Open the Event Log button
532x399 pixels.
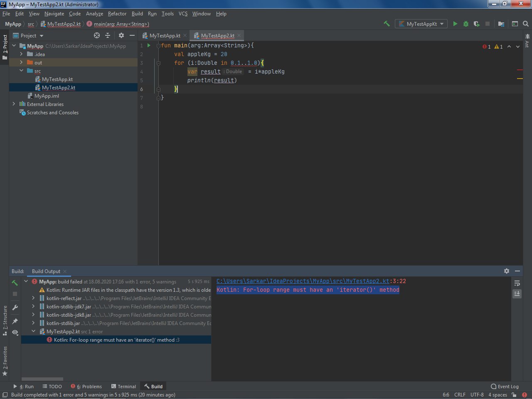tap(505, 386)
